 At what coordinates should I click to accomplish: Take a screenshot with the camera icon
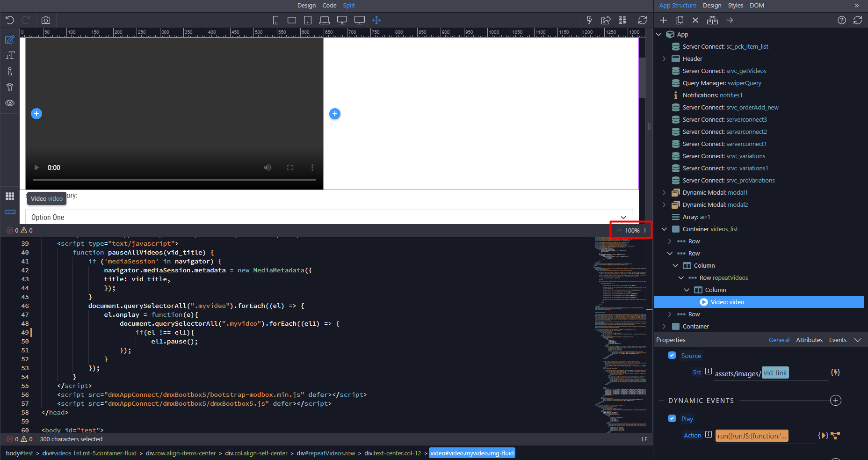tap(45, 20)
